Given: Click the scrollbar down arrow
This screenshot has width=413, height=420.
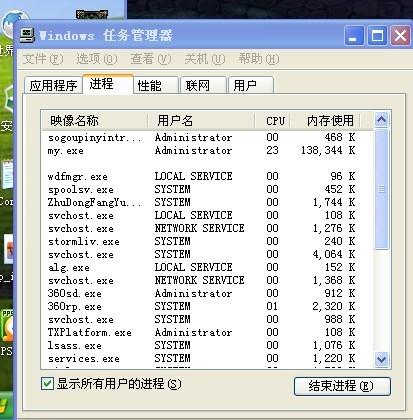Looking at the screenshot, I should pos(381,359).
